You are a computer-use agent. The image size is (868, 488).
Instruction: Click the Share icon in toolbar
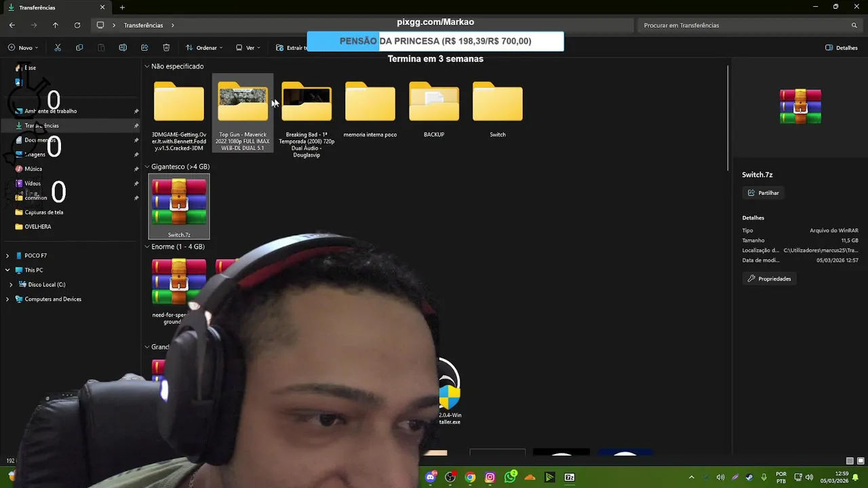(144, 47)
